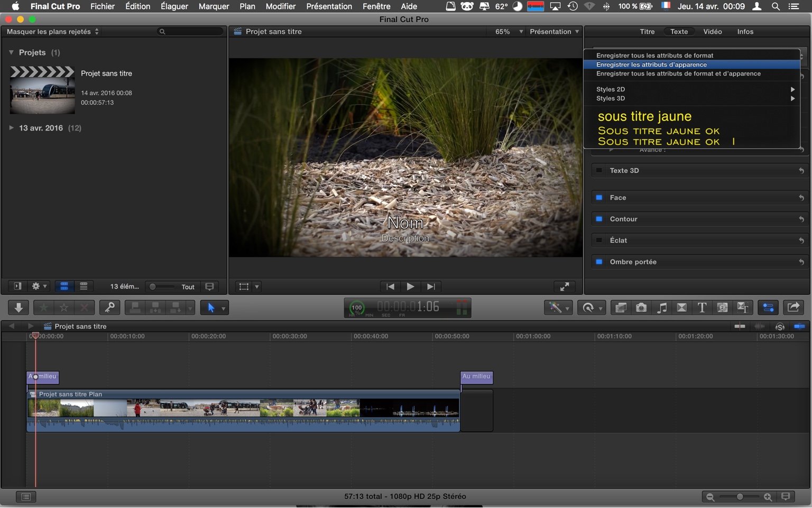Open the Marquer menu

point(214,6)
